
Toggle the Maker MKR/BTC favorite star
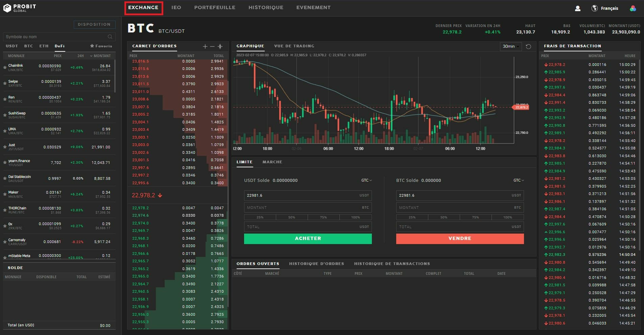5,194
